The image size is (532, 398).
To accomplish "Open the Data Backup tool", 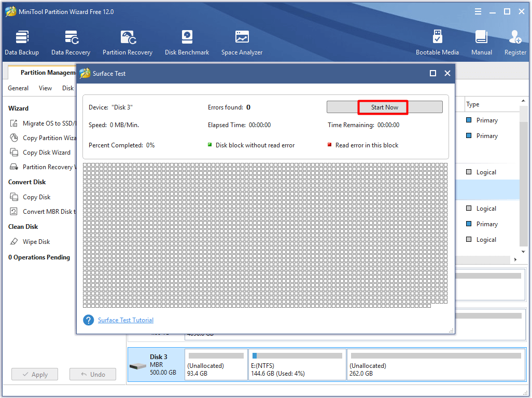I will [x=22, y=42].
